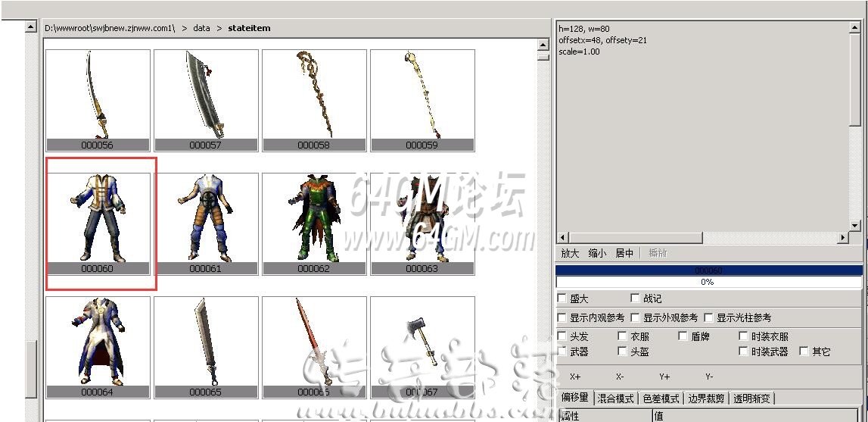Click thumbnail list scrollbar up arrow
This screenshot has height=422, width=868.
(x=543, y=44)
